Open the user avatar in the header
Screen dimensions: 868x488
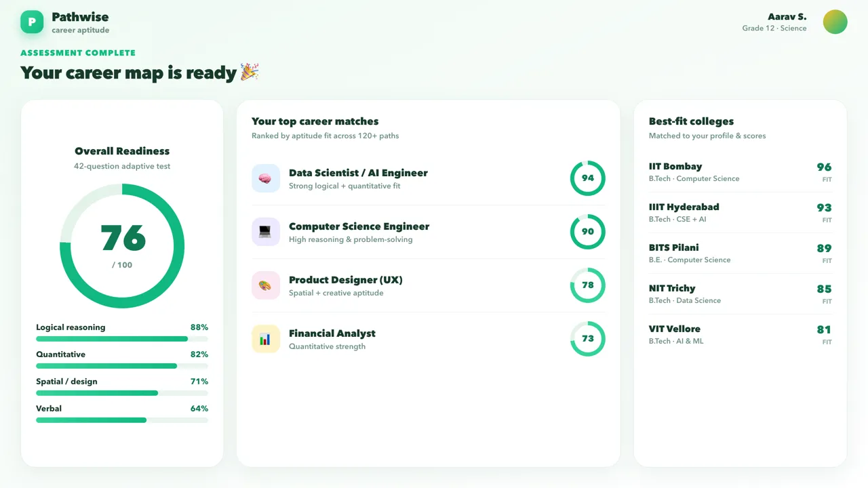coord(835,22)
